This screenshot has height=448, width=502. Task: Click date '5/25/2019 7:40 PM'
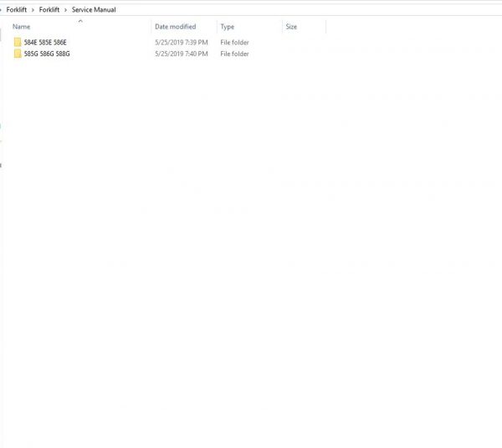click(x=182, y=53)
